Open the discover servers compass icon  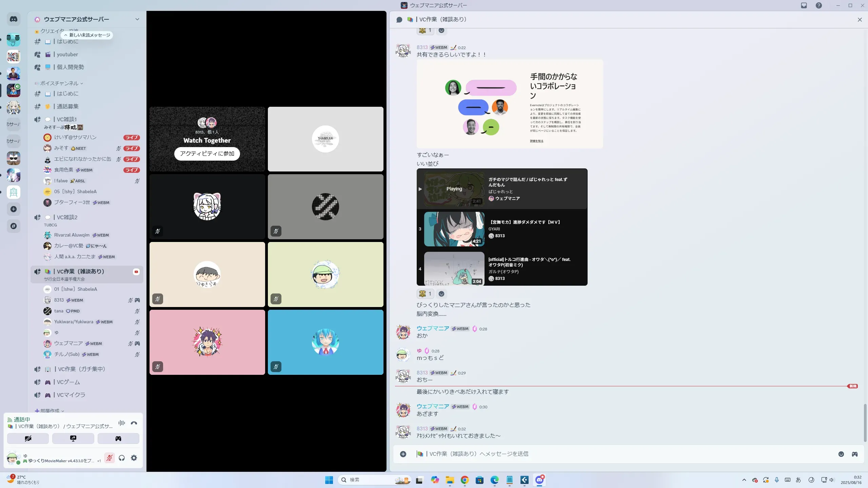coord(14,226)
